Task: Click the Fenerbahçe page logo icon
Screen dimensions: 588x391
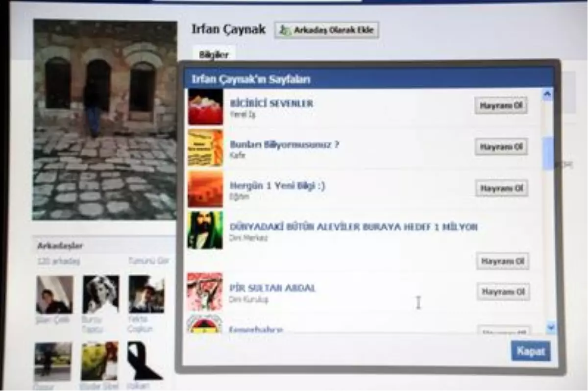Action: (205, 324)
